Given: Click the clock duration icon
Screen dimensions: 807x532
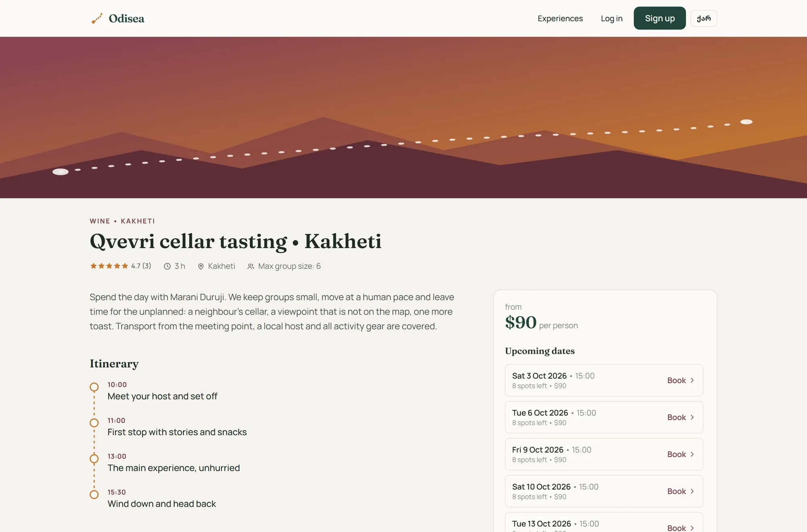Looking at the screenshot, I should [167, 266].
